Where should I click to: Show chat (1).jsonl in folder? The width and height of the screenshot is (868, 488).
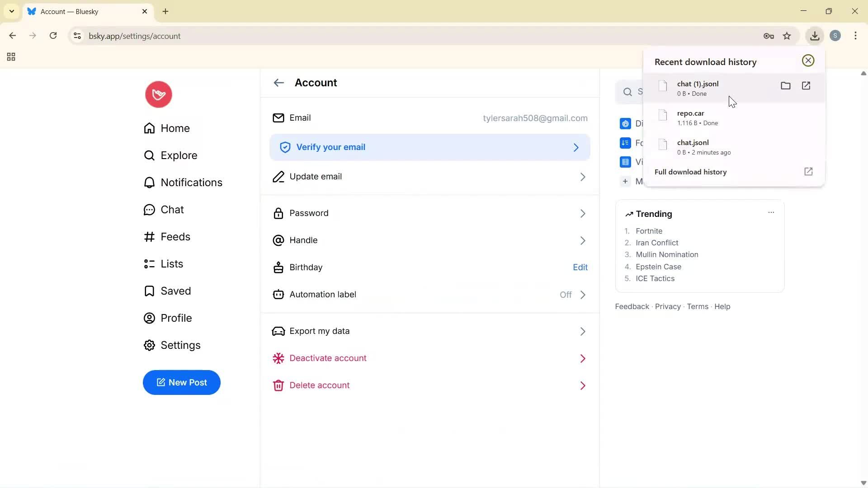[x=785, y=86]
